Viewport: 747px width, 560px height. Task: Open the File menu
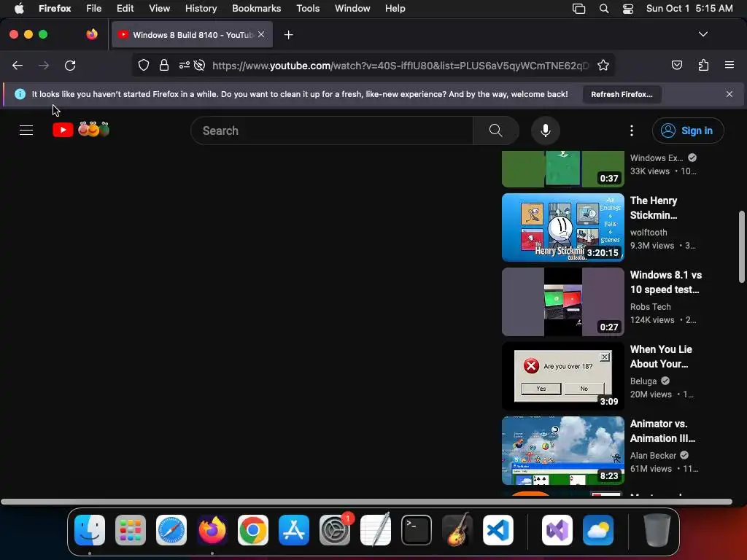[x=93, y=8]
